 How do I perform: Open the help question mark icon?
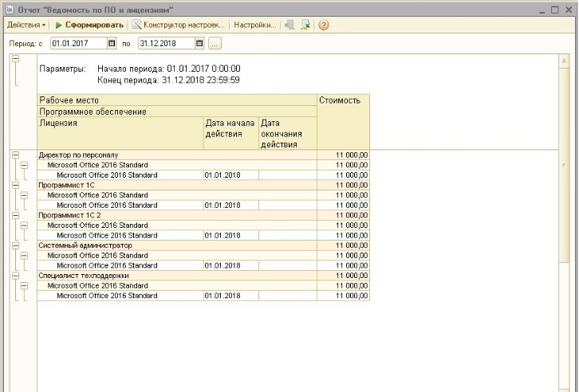point(324,25)
